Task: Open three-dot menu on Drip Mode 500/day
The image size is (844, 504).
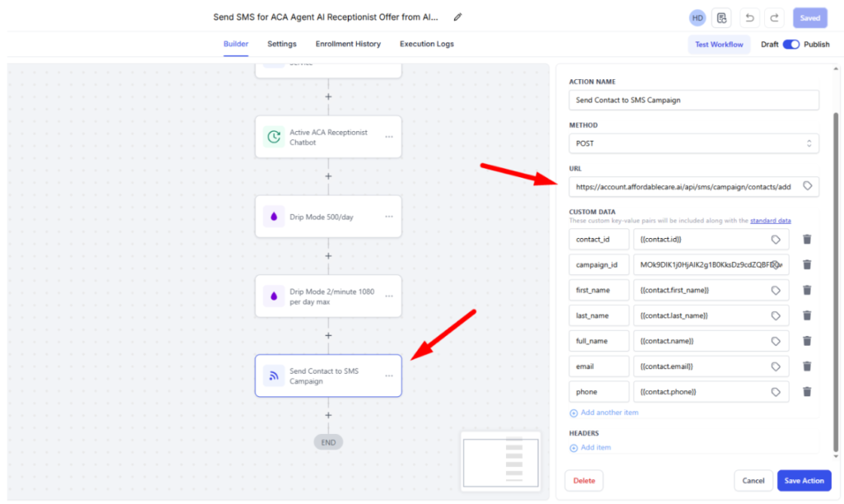Action: pyautogui.click(x=389, y=217)
